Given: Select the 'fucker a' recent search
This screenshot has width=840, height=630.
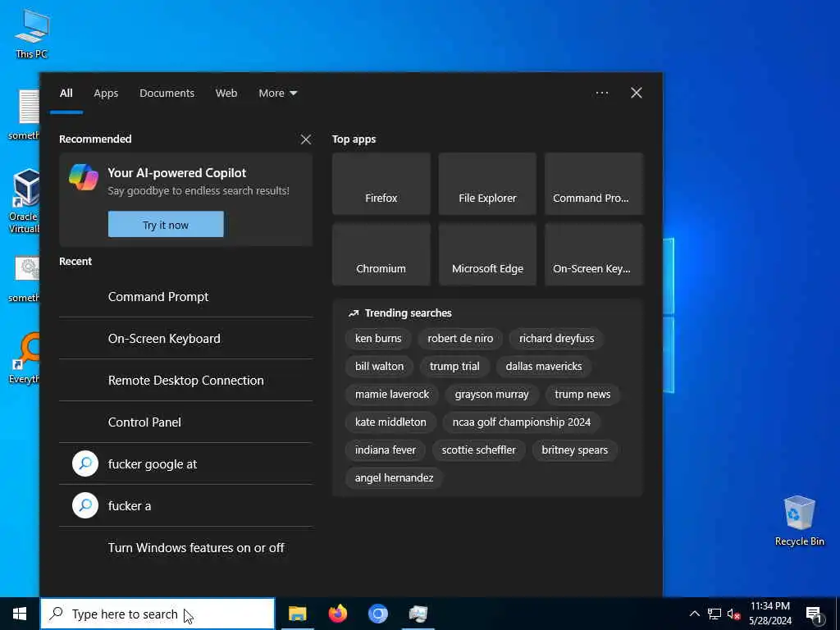Looking at the screenshot, I should 186,505.
